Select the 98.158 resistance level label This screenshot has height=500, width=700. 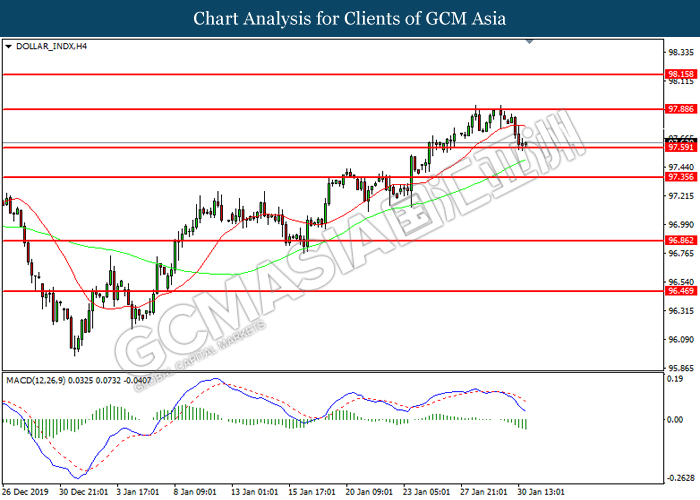coord(680,74)
